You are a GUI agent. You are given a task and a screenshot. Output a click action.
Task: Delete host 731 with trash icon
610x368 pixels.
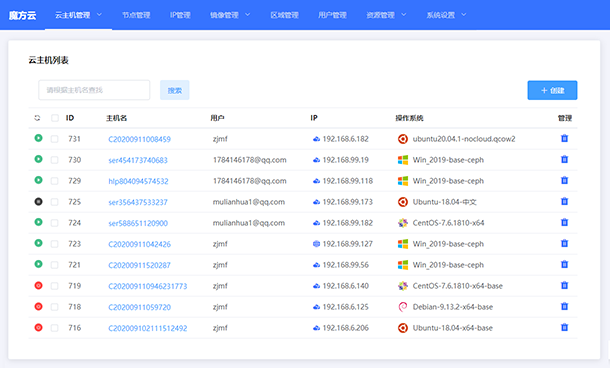[564, 138]
